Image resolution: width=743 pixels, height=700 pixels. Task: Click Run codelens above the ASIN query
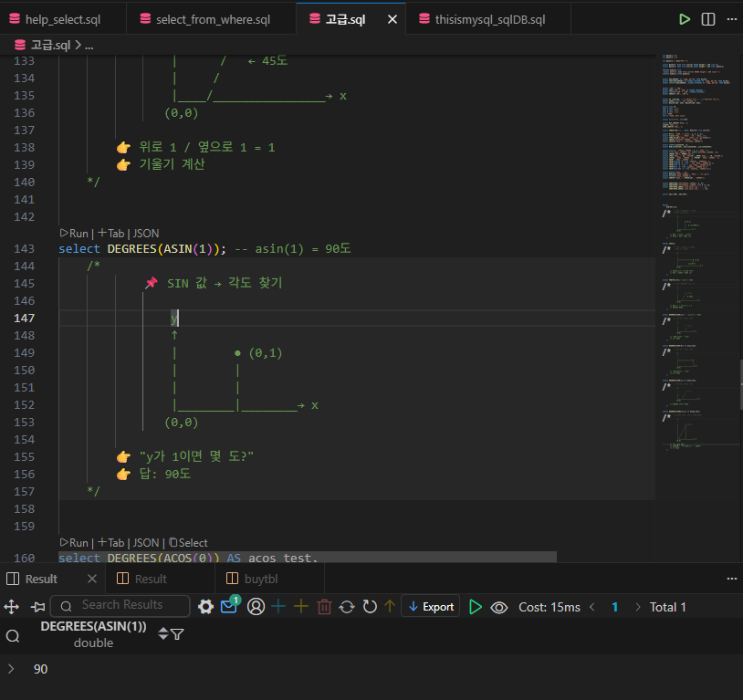tap(75, 233)
